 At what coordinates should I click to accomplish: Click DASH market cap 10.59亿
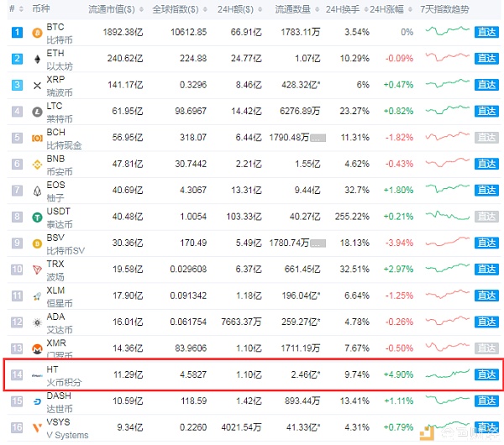[128, 401]
